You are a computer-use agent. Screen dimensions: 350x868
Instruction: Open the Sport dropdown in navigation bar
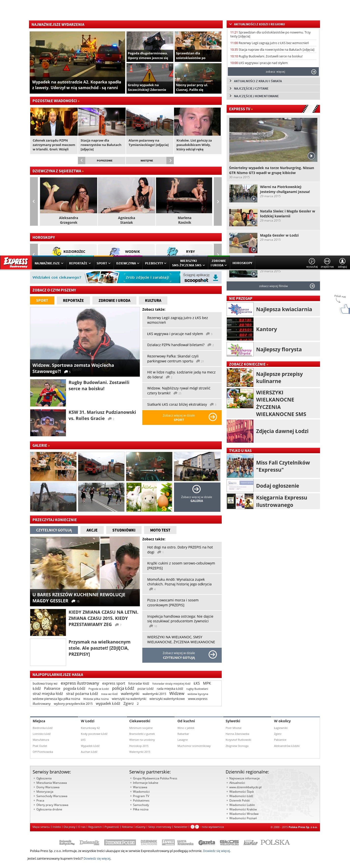pyautogui.click(x=103, y=263)
